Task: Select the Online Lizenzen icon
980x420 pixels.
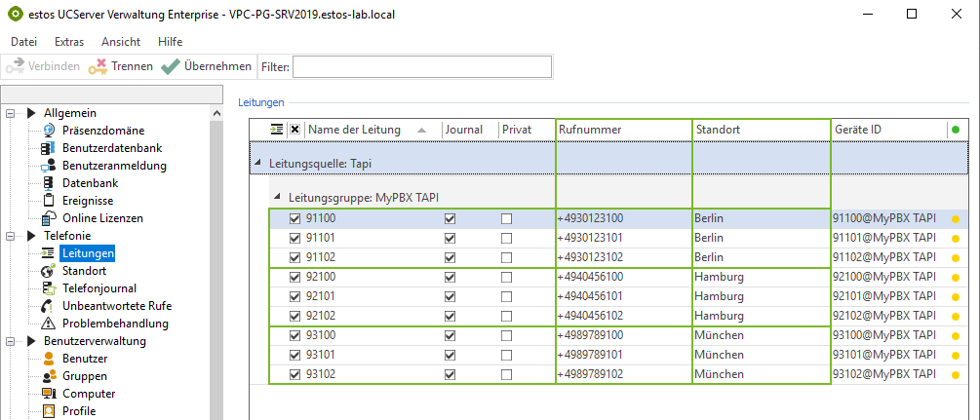Action: click(x=48, y=218)
